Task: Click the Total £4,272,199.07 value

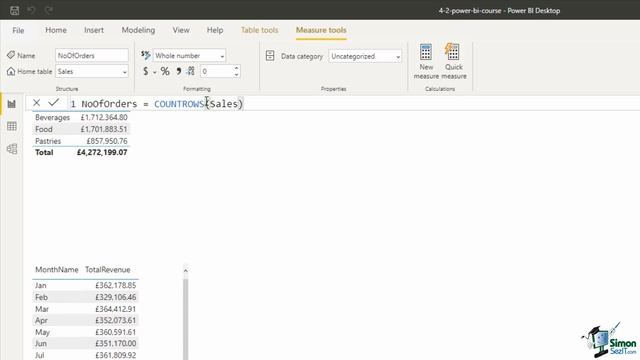Action: coord(102,152)
